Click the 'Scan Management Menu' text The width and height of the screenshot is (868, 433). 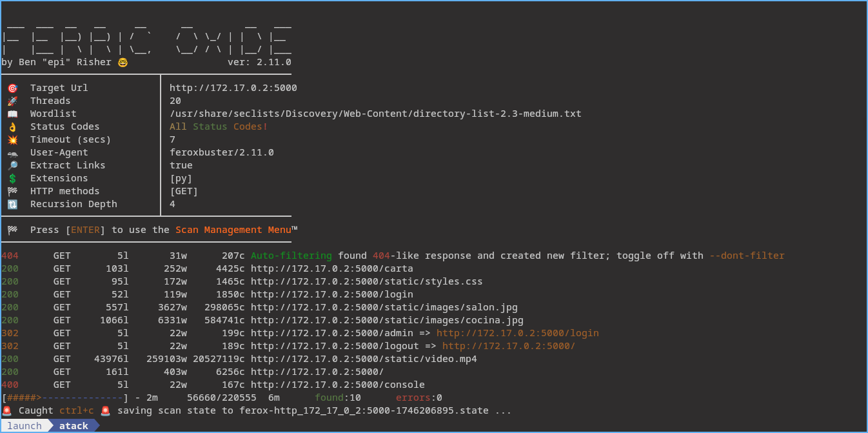(233, 230)
